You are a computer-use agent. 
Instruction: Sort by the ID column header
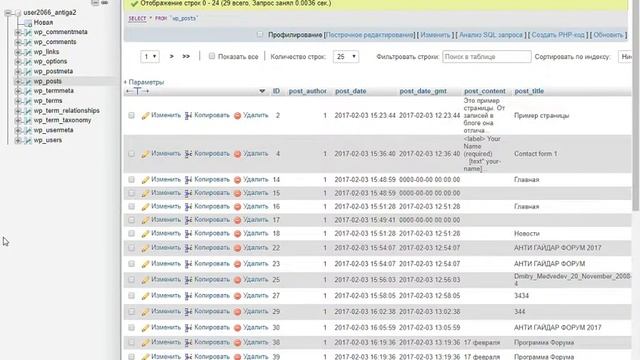pos(276,91)
